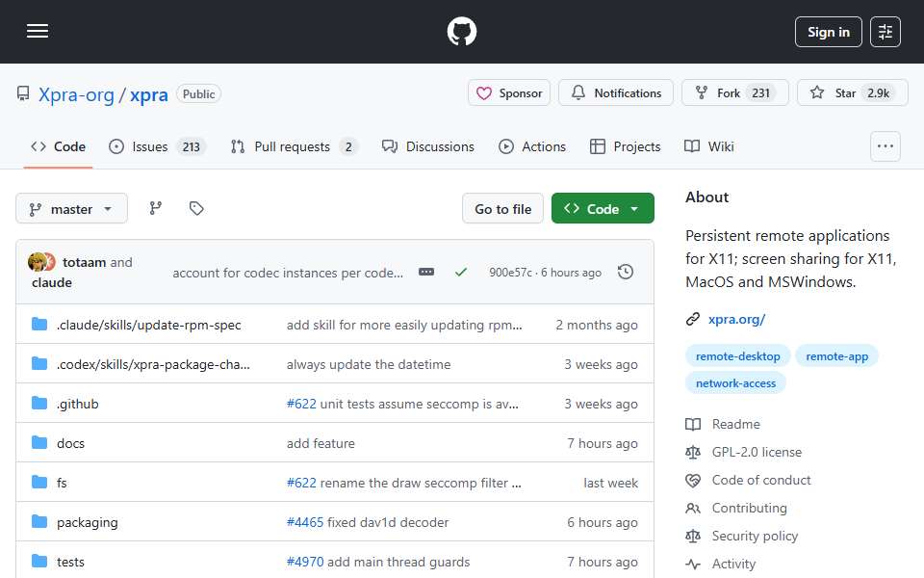The height and width of the screenshot is (578, 924).
Task: Open claude co-author link
Action: tap(52, 282)
